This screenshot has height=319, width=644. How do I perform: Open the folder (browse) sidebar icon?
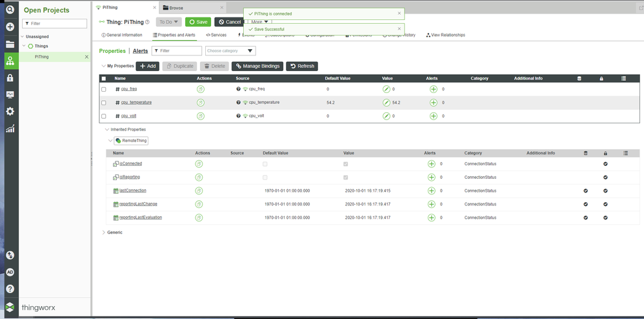10,45
